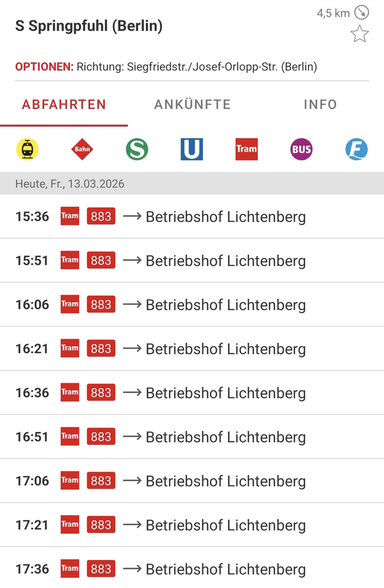This screenshot has width=384, height=588.
Task: Filter by the purple BUS icon
Action: point(301,149)
